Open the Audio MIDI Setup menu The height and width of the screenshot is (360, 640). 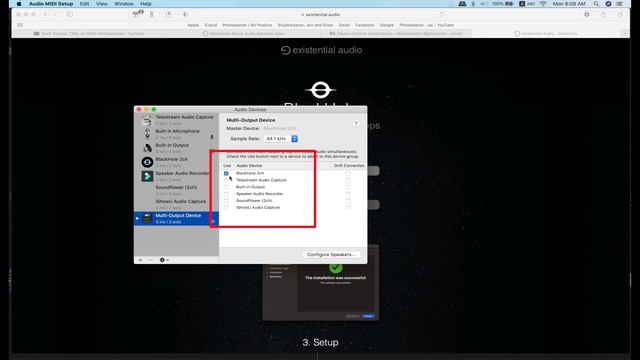51,4
